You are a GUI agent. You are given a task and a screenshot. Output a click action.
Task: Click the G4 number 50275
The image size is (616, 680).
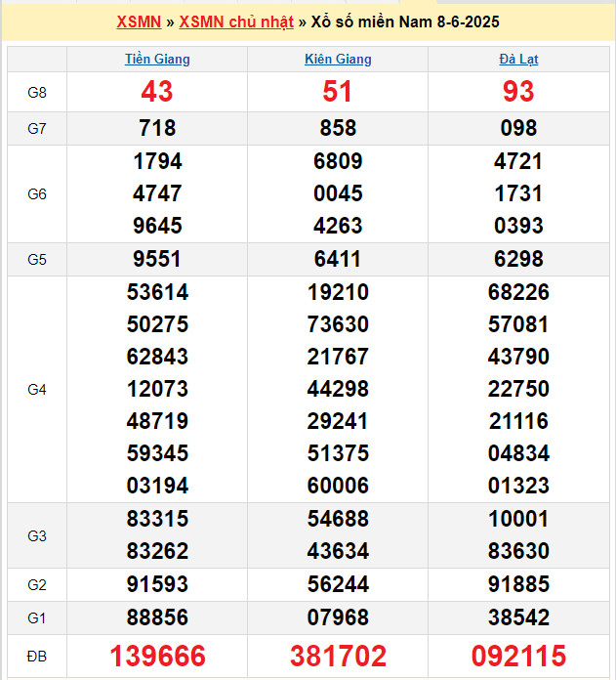(157, 324)
